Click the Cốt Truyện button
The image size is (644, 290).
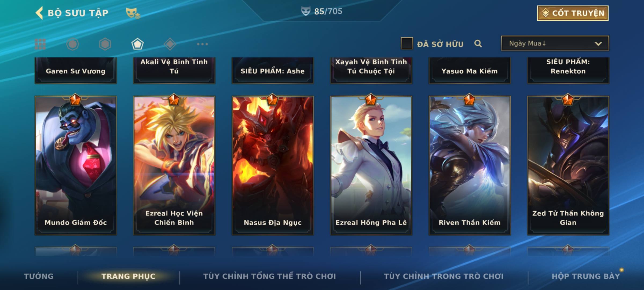coord(573,13)
